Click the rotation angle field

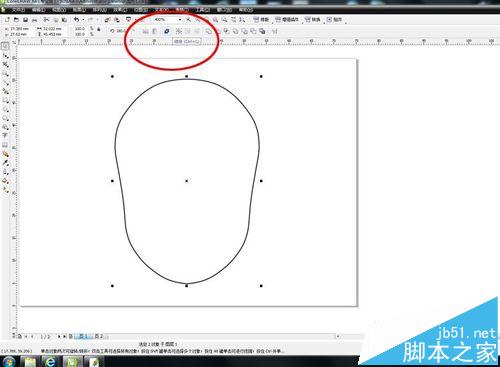click(120, 31)
